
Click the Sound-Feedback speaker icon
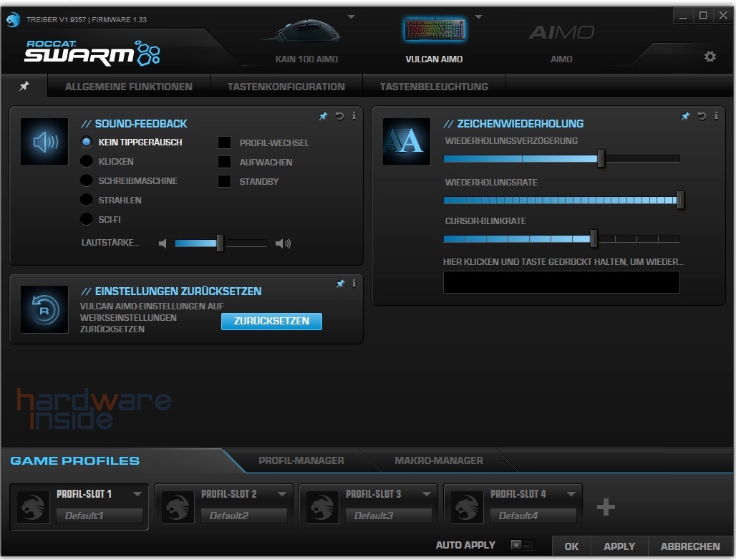pos(44,142)
